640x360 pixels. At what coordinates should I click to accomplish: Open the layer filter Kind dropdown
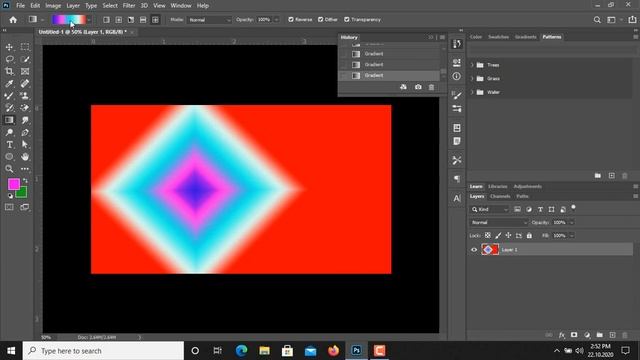point(490,209)
